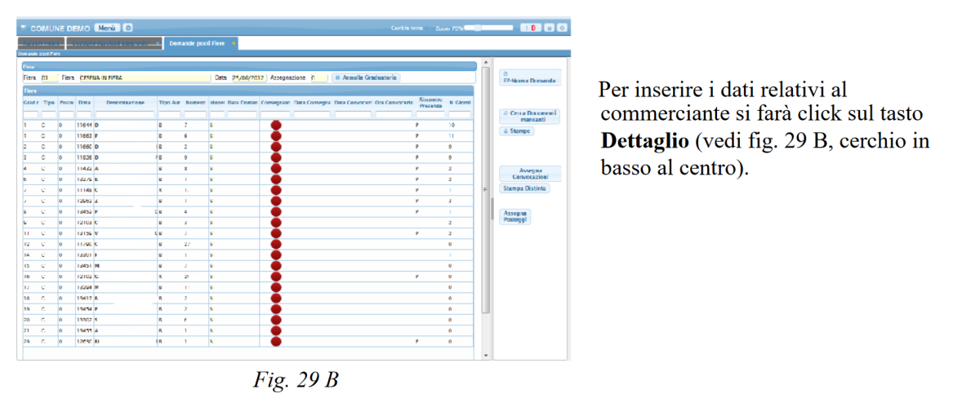Click Cerca Documenti mancanti button

530,116
